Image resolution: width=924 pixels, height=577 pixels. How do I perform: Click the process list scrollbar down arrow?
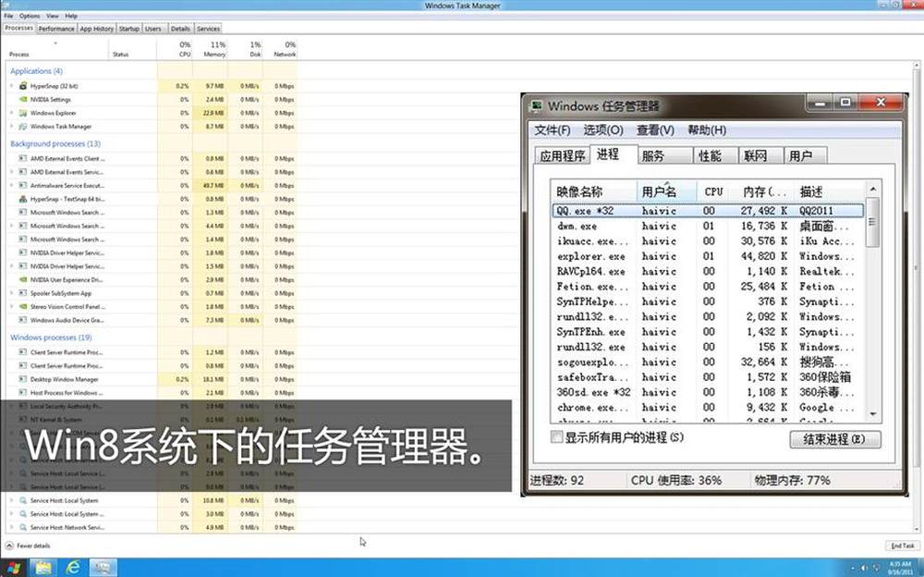click(x=873, y=414)
